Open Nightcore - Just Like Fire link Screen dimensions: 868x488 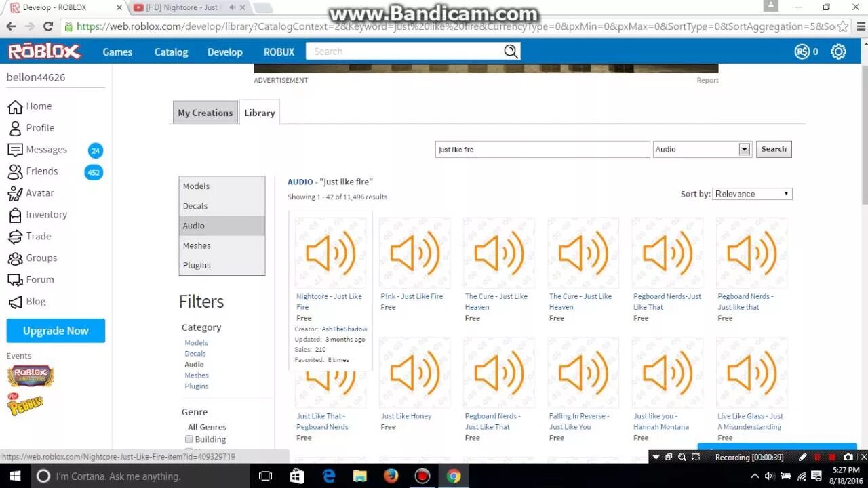(329, 302)
